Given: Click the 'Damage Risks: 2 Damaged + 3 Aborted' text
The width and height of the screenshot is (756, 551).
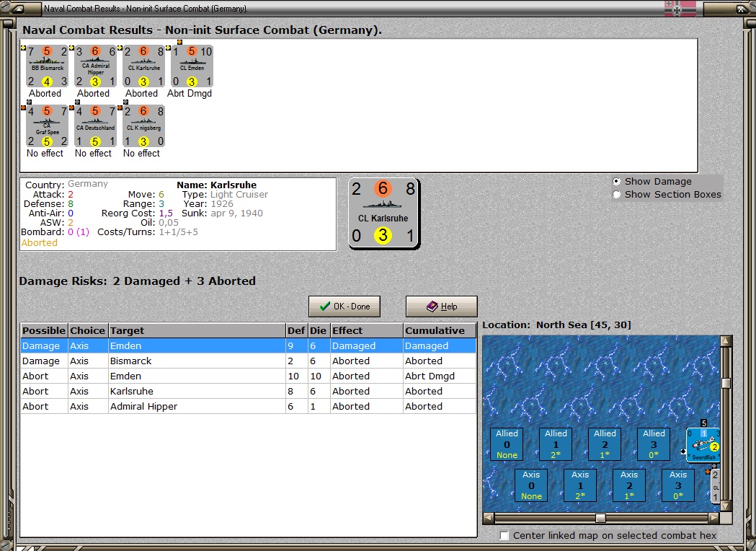Looking at the screenshot, I should pyautogui.click(x=138, y=281).
